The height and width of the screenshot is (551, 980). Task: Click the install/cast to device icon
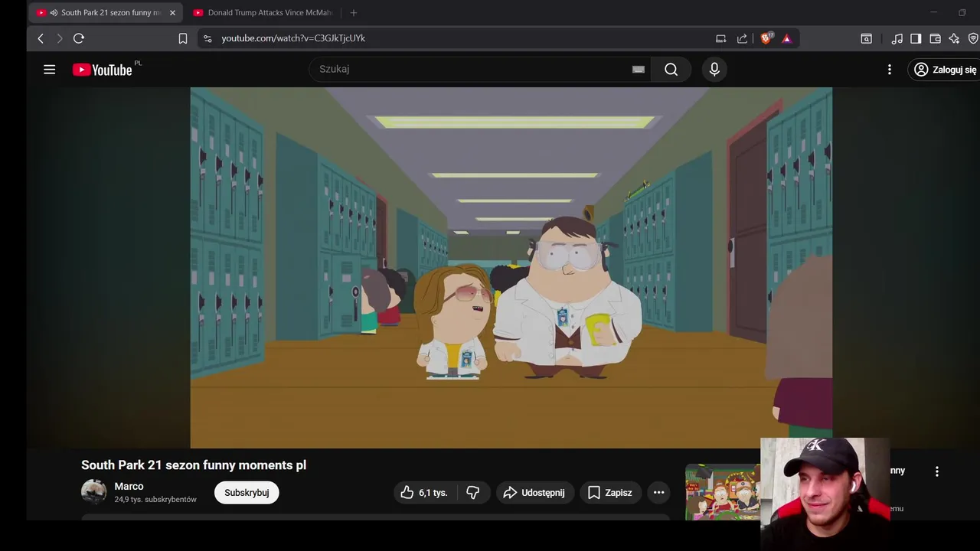(x=721, y=38)
